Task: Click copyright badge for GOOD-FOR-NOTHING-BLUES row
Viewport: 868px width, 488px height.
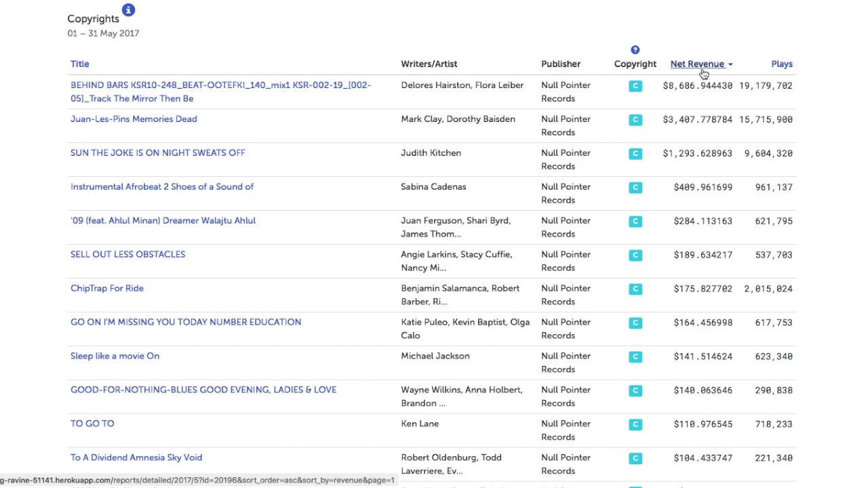Action: click(635, 390)
